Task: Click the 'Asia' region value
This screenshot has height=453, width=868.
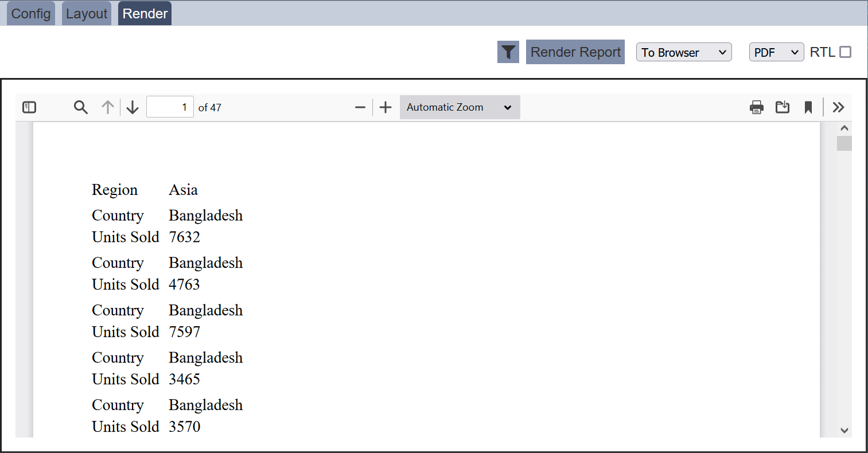Action: coord(183,190)
